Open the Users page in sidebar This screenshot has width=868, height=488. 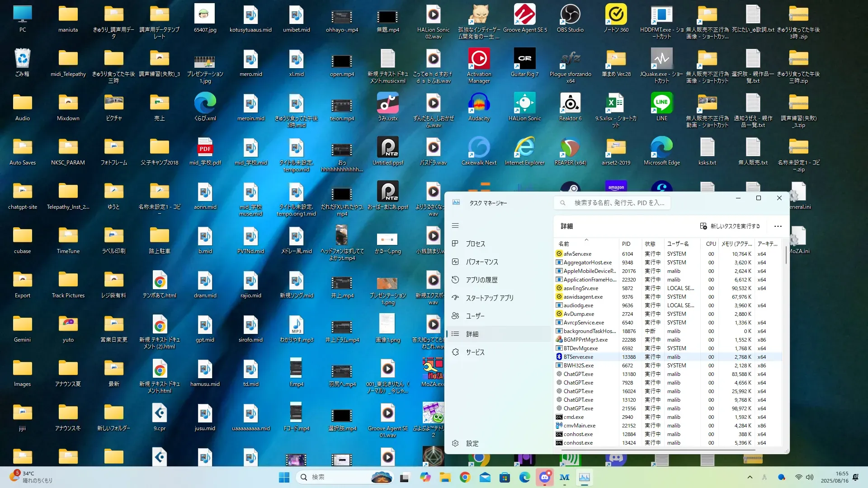(475, 316)
